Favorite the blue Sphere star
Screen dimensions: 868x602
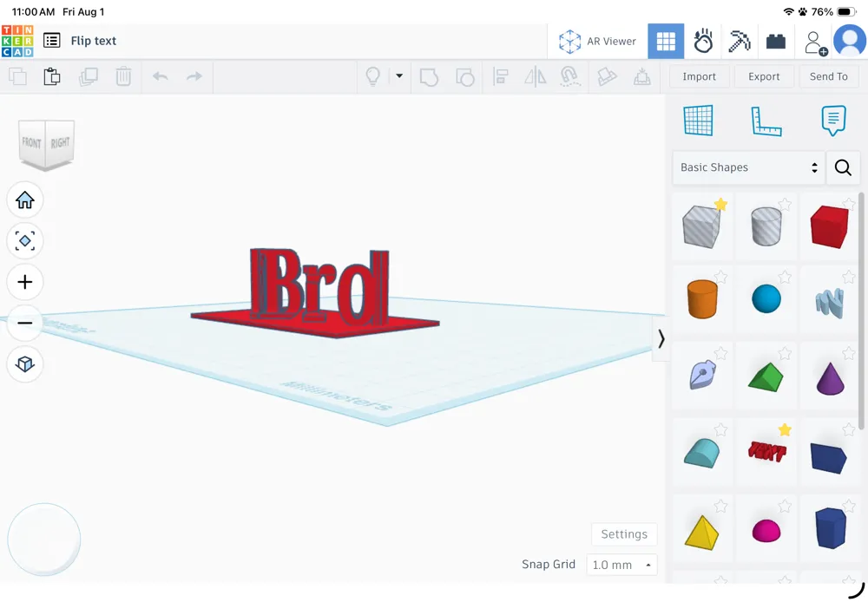pyautogui.click(x=785, y=277)
